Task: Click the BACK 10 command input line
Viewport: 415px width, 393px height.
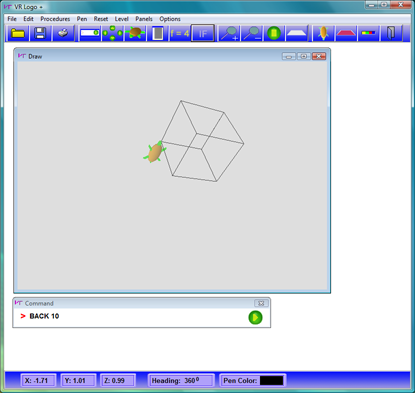Action: (x=133, y=316)
